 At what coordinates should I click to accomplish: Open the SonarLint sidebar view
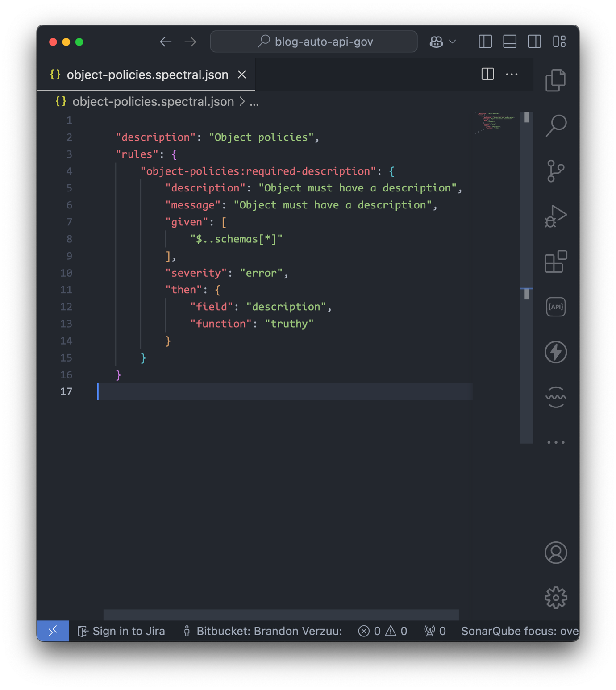coord(555,397)
